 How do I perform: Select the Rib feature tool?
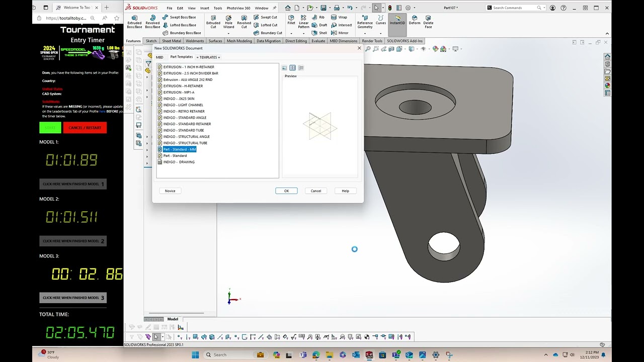pyautogui.click(x=318, y=17)
